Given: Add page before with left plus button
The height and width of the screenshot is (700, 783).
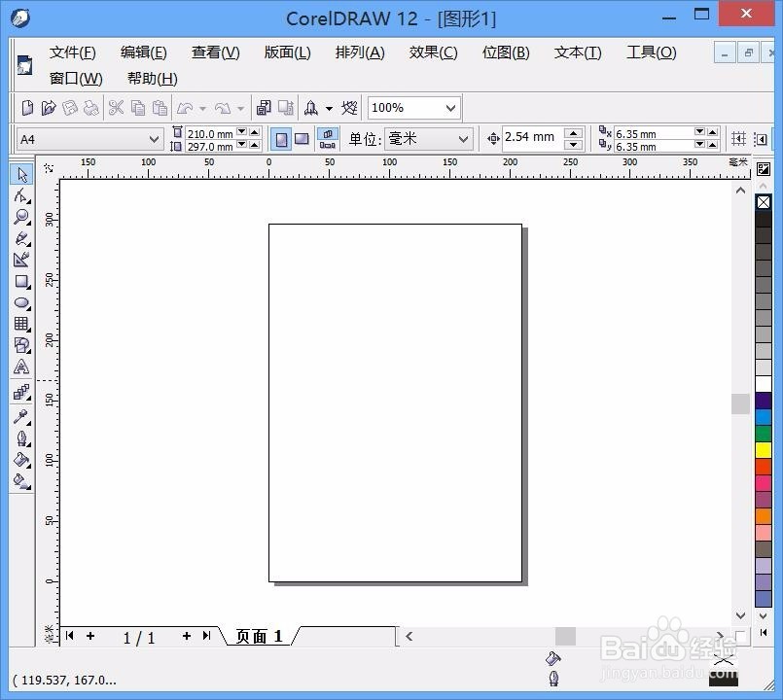Looking at the screenshot, I should [x=90, y=636].
